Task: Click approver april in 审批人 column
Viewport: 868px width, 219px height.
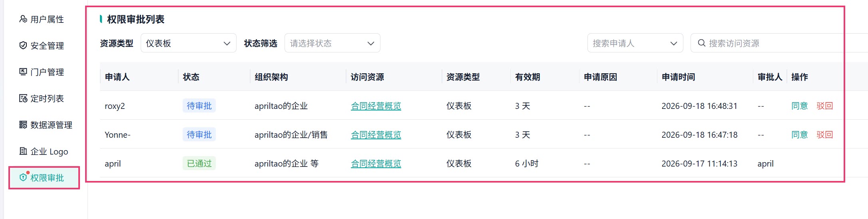Action: [x=765, y=164]
